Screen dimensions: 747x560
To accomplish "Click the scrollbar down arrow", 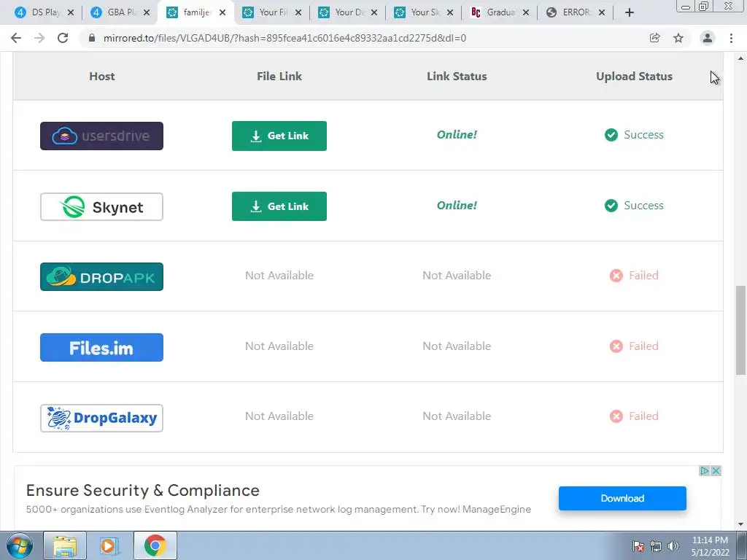I will point(741,524).
